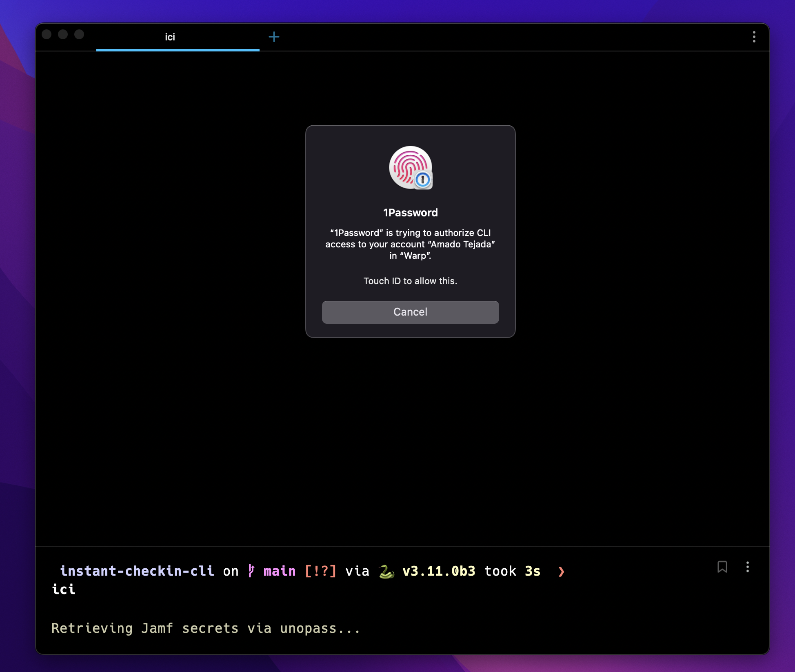Open the block's three-dot context menu

747,567
